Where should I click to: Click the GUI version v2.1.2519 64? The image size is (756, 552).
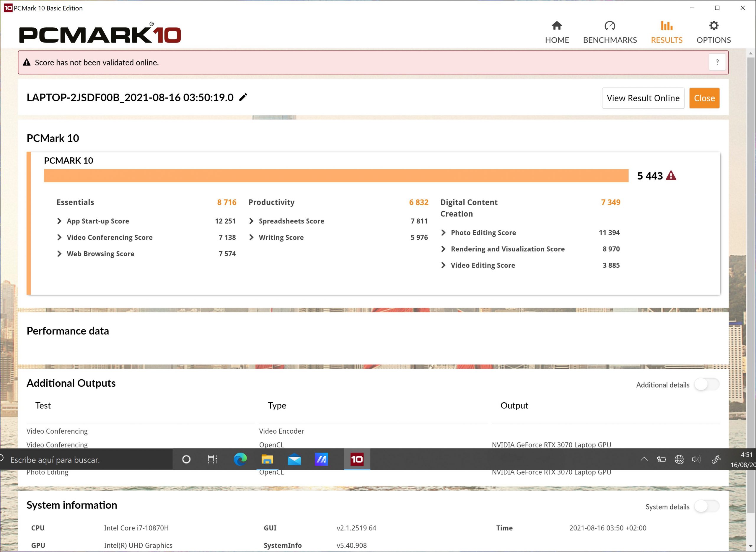click(x=356, y=528)
